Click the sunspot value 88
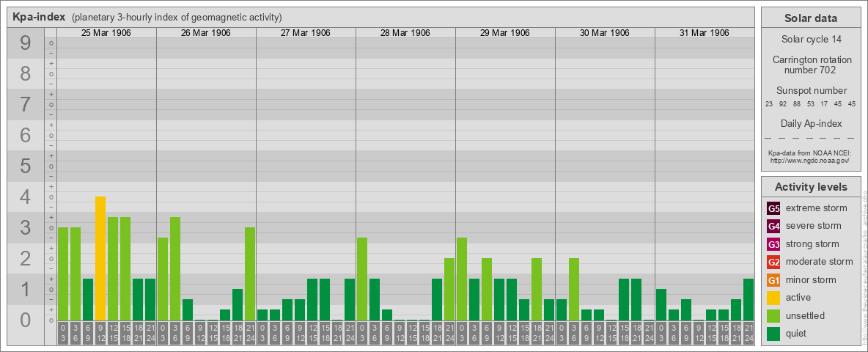This screenshot has height=352, width=868. pos(797,103)
